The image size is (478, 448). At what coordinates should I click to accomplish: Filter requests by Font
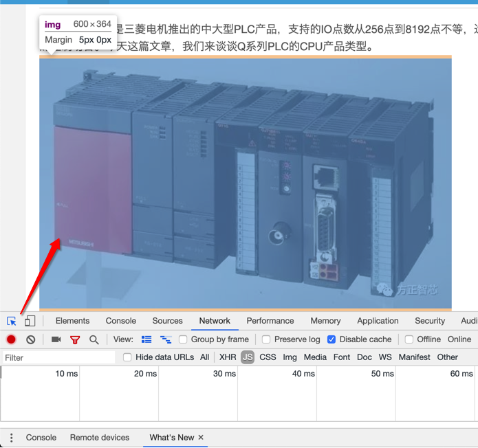[x=341, y=357]
